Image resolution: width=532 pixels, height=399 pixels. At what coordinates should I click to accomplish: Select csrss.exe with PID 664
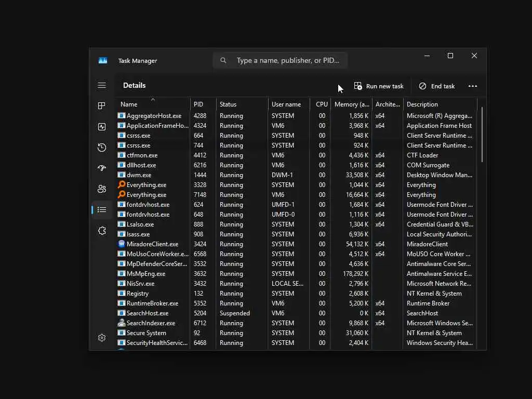click(x=297, y=136)
